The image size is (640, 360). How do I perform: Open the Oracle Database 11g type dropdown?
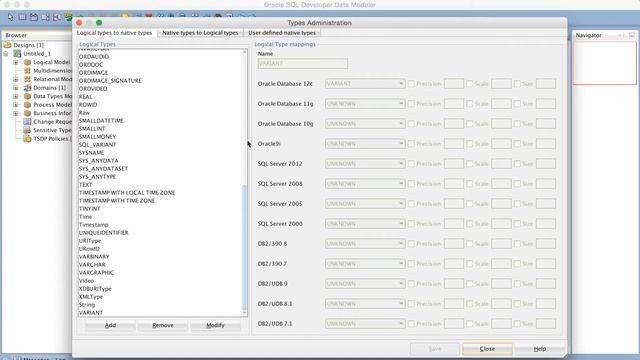(365, 104)
